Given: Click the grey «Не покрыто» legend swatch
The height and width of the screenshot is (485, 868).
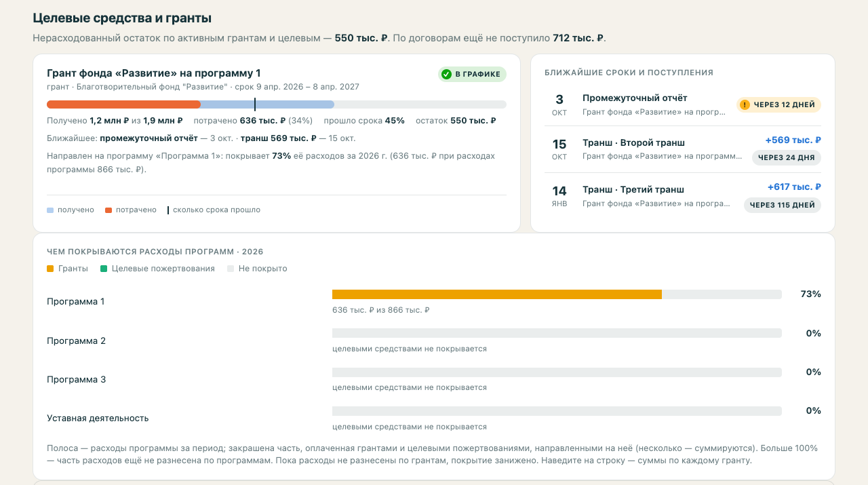Looking at the screenshot, I should pyautogui.click(x=231, y=269).
